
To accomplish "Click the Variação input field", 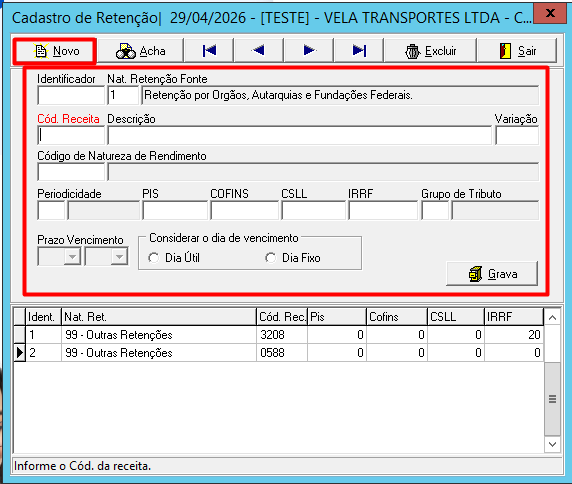I will 517,135.
